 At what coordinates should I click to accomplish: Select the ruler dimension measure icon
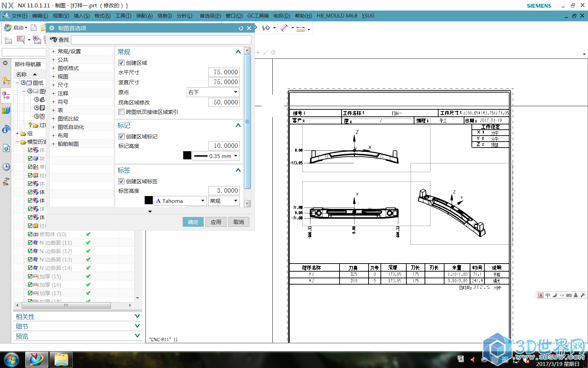[x=301, y=28]
